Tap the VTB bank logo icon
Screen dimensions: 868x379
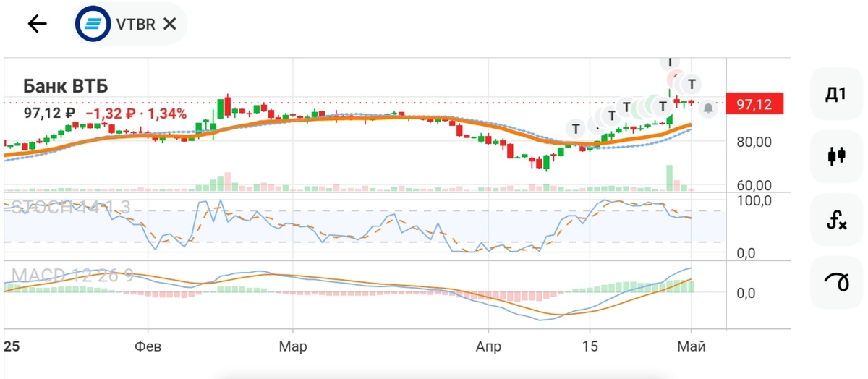(x=93, y=24)
